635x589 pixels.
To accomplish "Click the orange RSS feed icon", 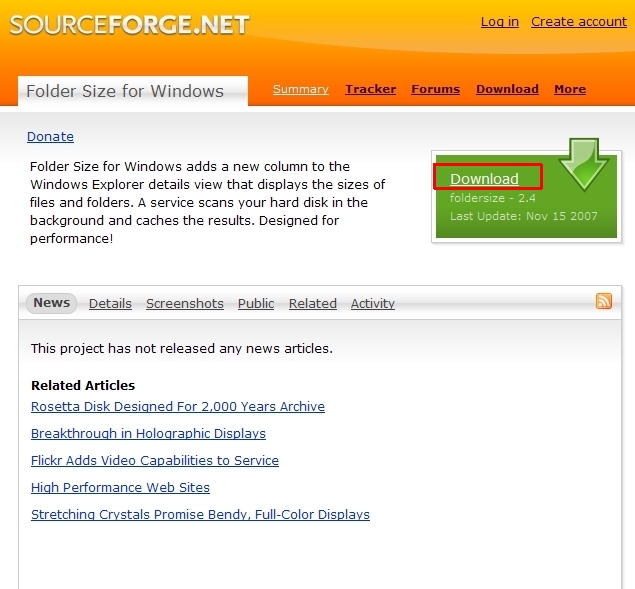I will [604, 301].
